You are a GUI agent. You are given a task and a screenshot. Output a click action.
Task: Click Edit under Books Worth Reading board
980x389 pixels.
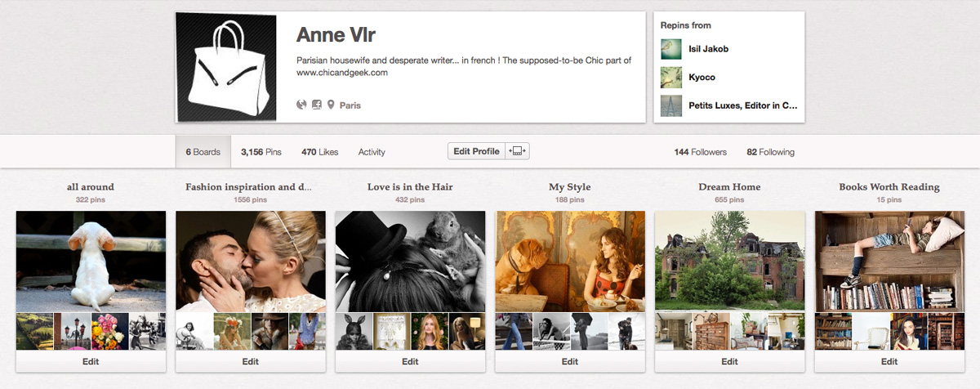889,361
